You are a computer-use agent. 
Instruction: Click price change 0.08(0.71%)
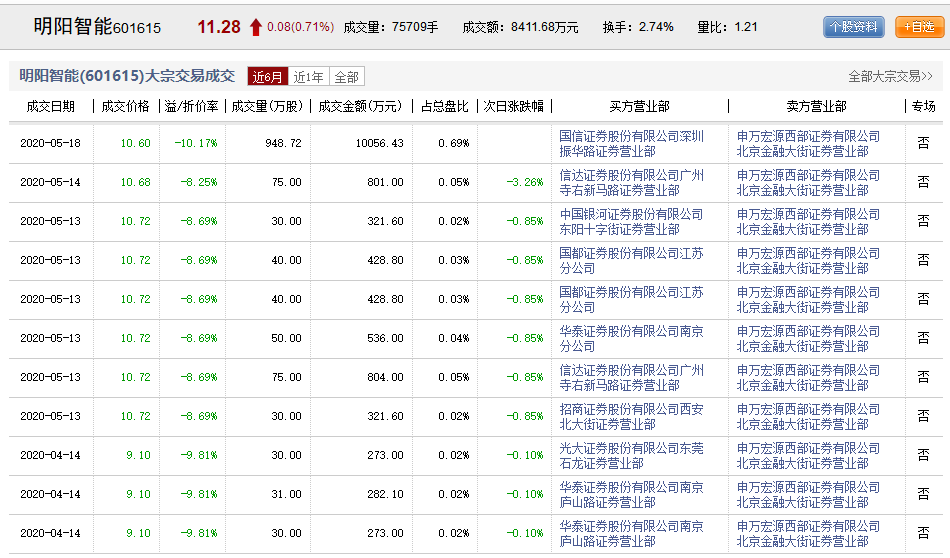(301, 27)
